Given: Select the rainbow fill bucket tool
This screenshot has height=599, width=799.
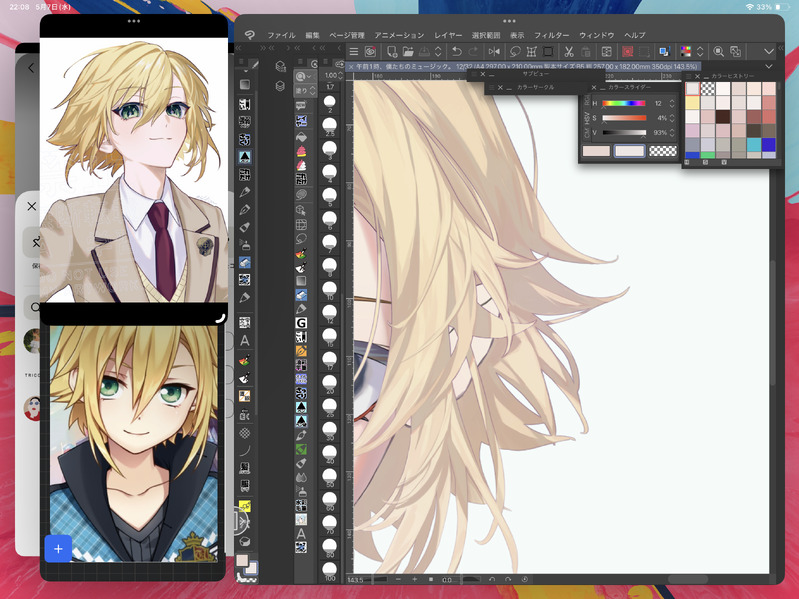Looking at the screenshot, I should click(x=245, y=361).
